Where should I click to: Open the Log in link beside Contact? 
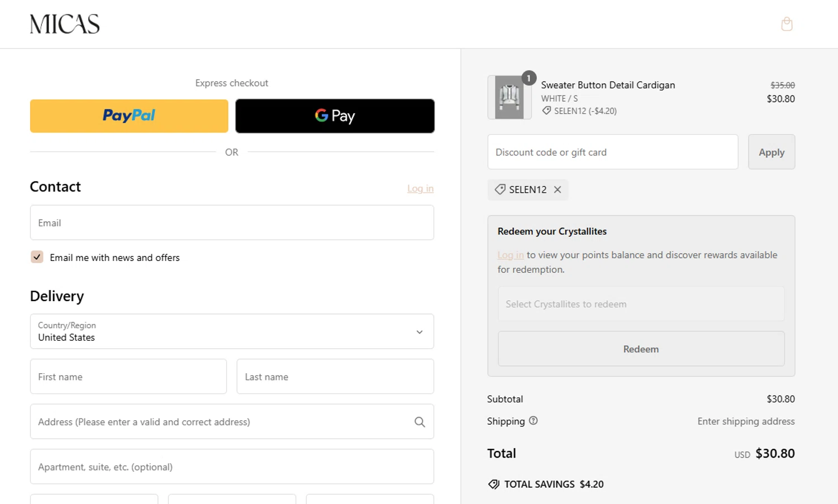point(420,189)
